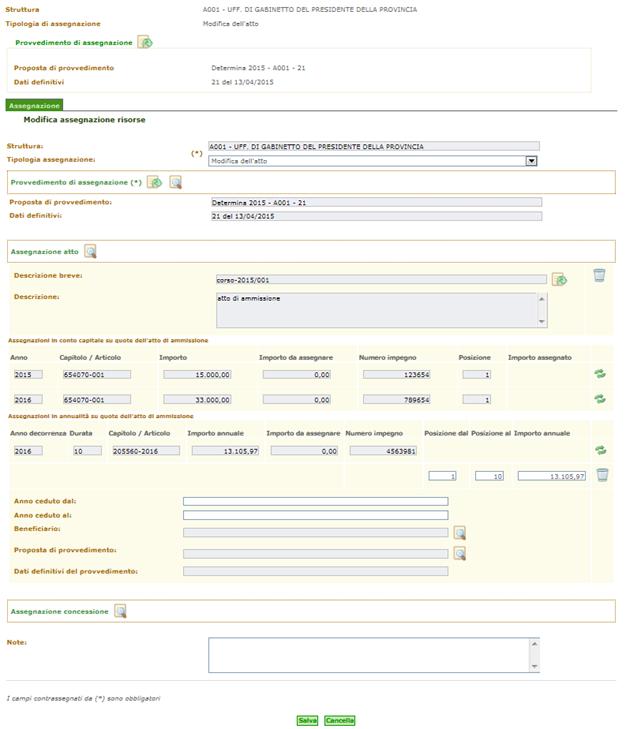626x729 pixels.
Task: Click search icon next to Provvedimento di assegnazione (*)
Action: (x=175, y=182)
